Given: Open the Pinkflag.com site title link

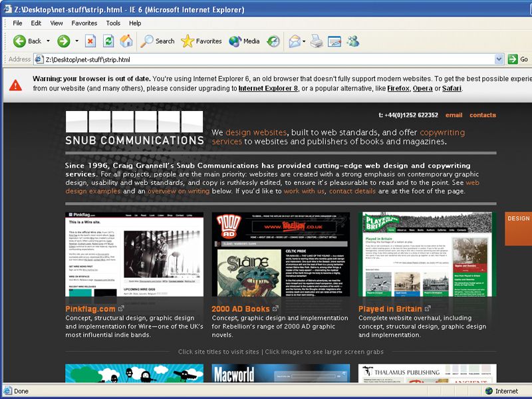Looking at the screenshot, I should (90, 309).
